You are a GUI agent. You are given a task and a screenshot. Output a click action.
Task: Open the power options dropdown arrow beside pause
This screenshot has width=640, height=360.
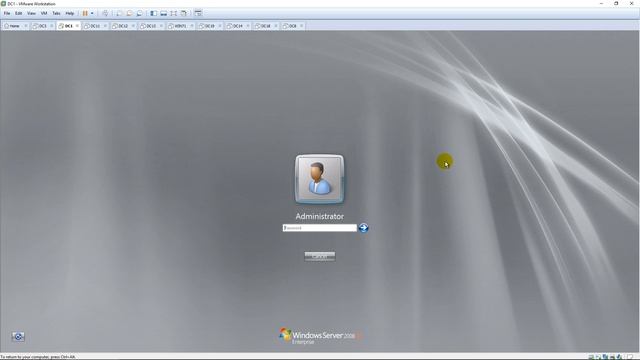click(92, 13)
